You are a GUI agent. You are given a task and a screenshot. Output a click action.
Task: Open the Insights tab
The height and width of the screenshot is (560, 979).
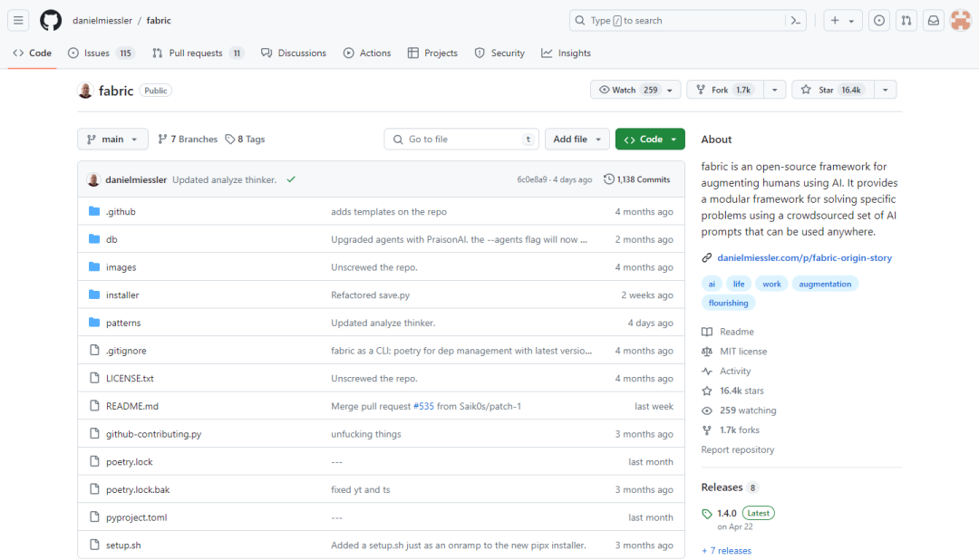(x=566, y=53)
